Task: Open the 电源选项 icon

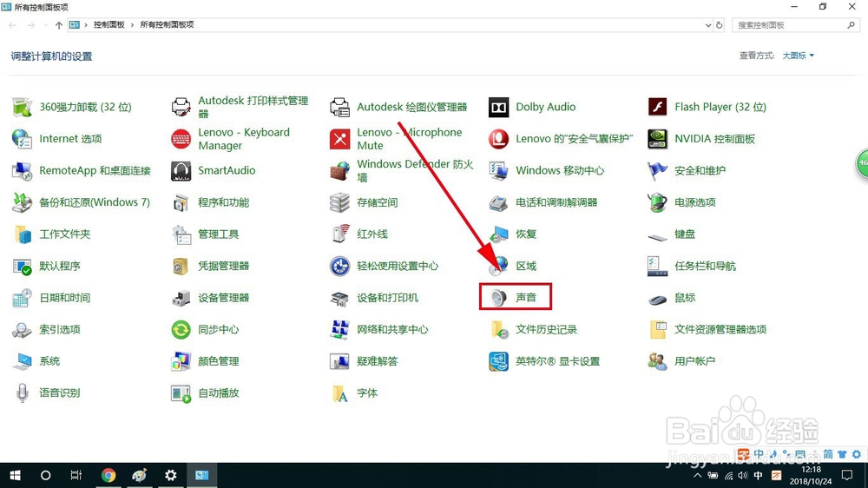Action: click(658, 202)
